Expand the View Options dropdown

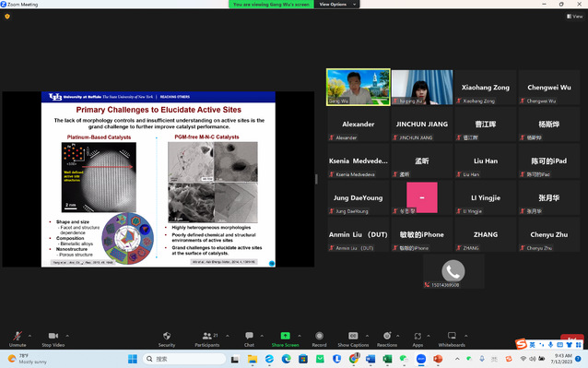tap(336, 5)
